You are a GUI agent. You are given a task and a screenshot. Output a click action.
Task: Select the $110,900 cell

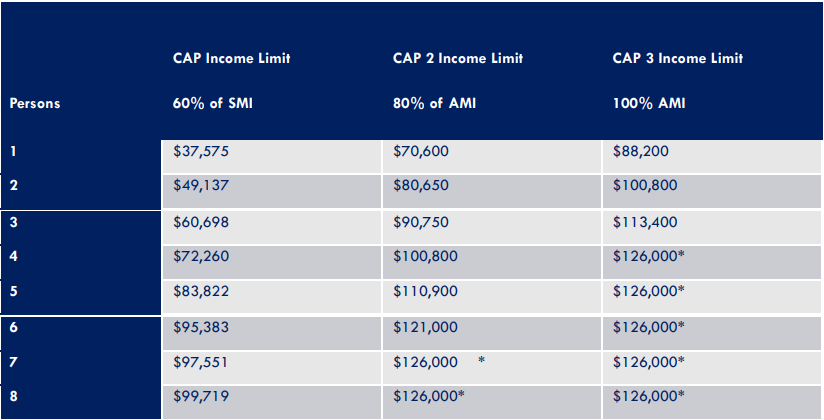tap(426, 290)
